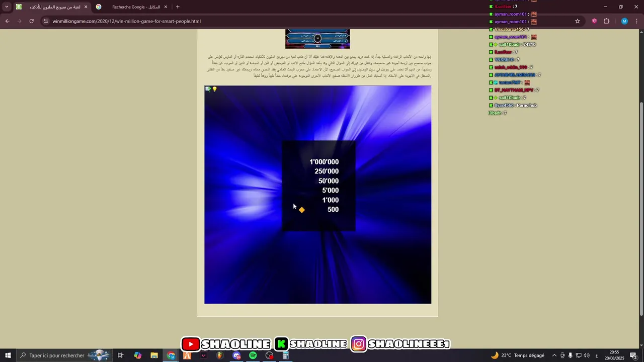Viewport: 644px width, 362px height.
Task: Click the microphone tray icon
Action: (x=570, y=355)
